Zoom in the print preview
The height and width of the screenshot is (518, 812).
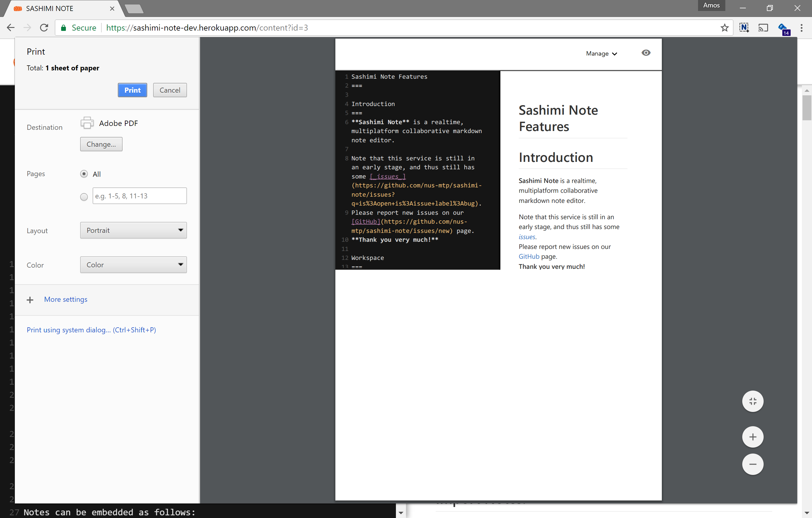point(752,437)
